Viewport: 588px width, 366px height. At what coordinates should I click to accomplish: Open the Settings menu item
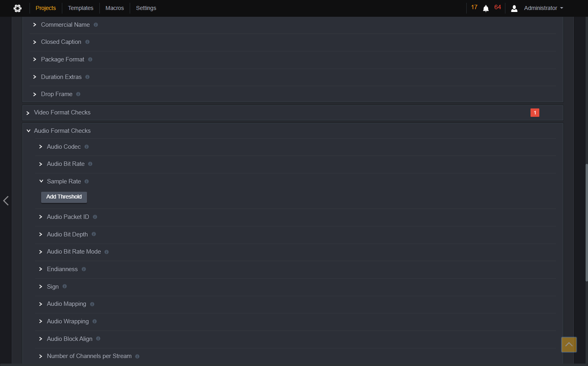pyautogui.click(x=146, y=8)
